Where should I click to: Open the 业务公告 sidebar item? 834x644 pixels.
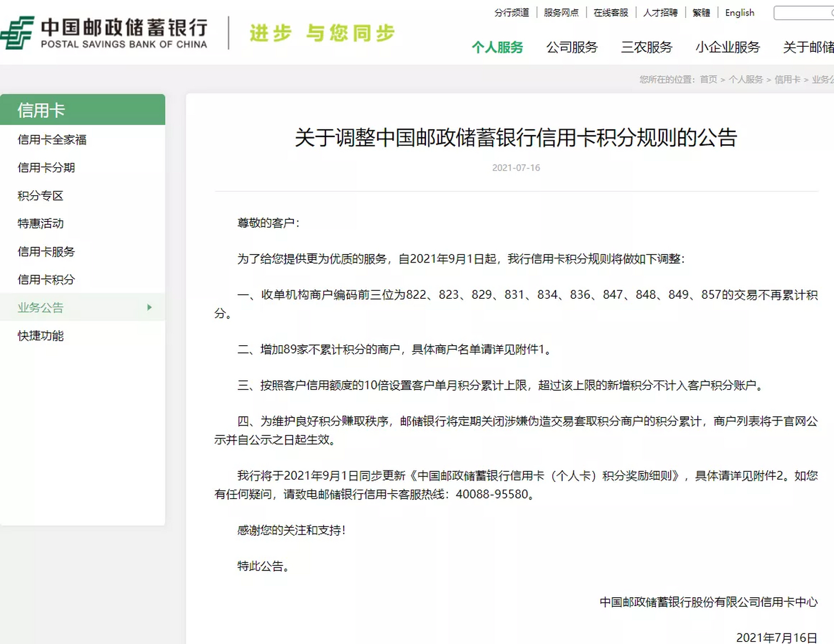(x=83, y=307)
